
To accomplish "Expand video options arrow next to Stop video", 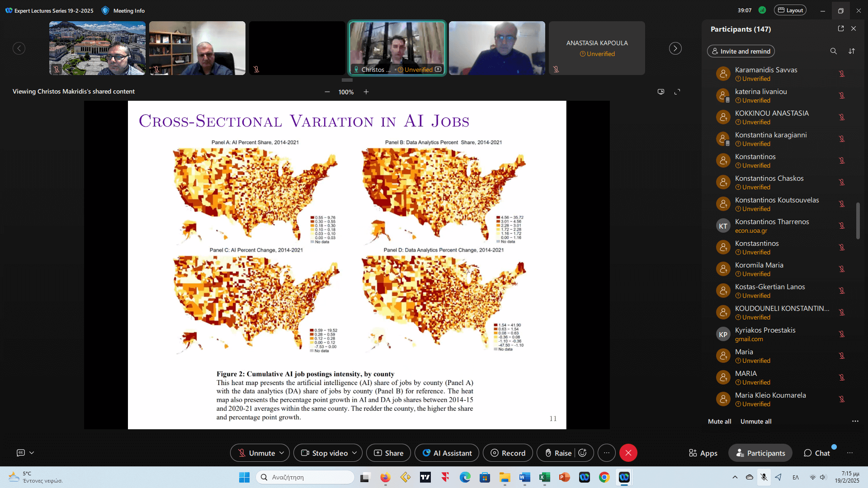I will (354, 453).
